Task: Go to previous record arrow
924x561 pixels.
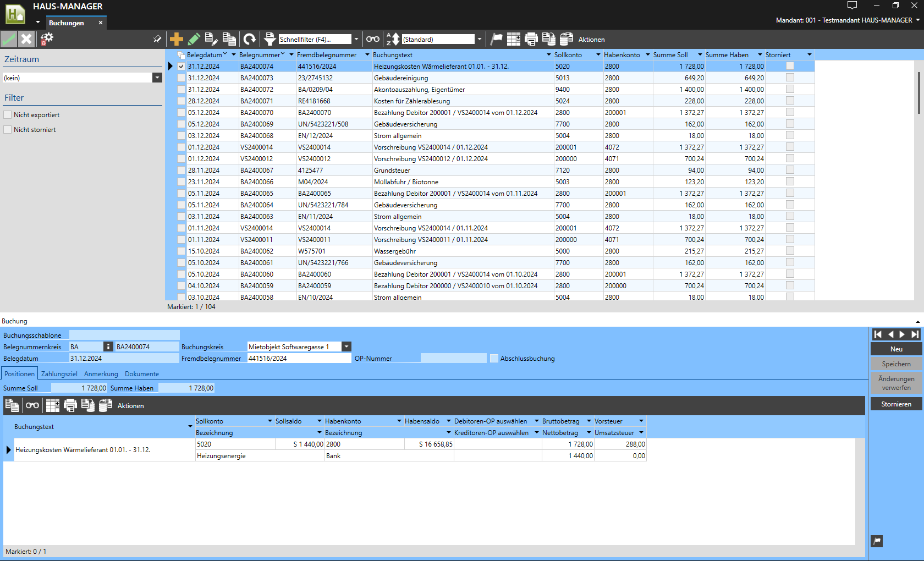Action: (x=890, y=334)
